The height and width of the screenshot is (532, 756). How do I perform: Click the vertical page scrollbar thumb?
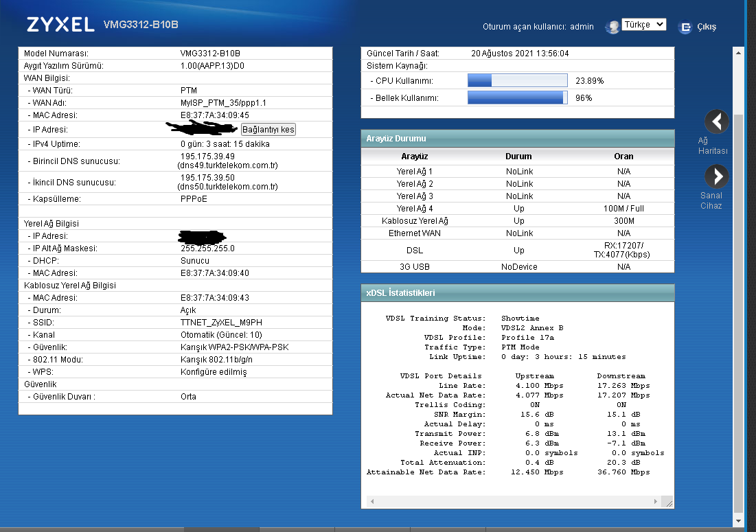click(738, 313)
